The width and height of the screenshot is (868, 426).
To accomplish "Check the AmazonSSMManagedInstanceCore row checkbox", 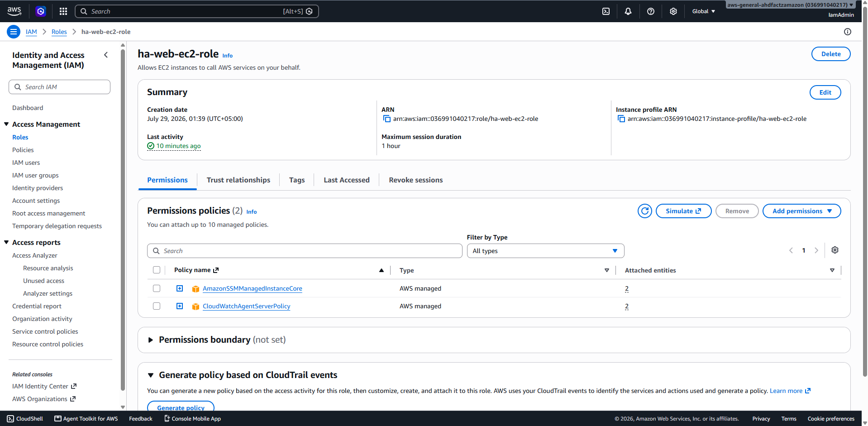I will tap(157, 288).
